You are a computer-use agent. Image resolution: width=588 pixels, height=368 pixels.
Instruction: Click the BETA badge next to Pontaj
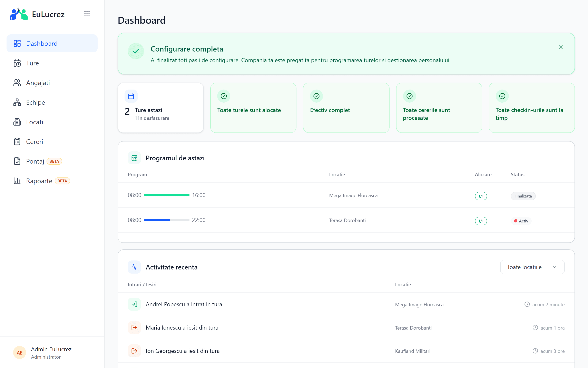(54, 161)
